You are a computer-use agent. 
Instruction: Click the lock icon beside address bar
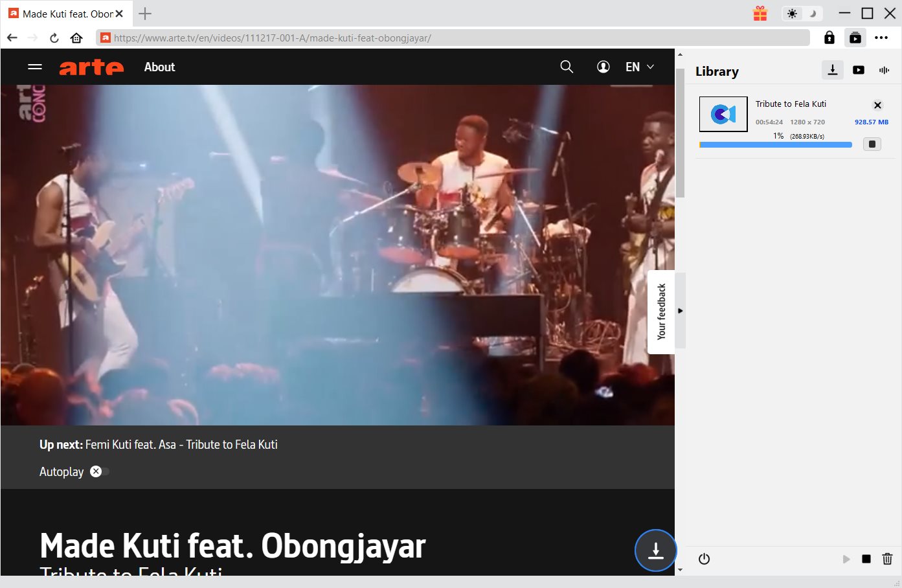829,38
